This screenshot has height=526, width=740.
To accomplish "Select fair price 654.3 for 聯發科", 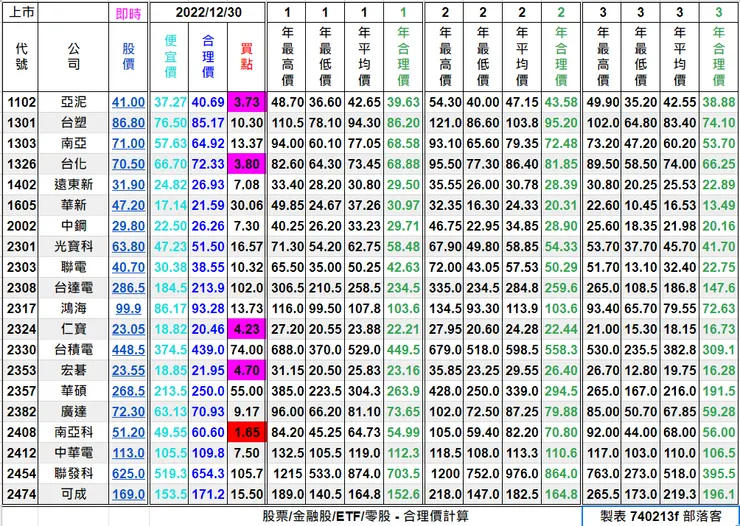I will (208, 473).
